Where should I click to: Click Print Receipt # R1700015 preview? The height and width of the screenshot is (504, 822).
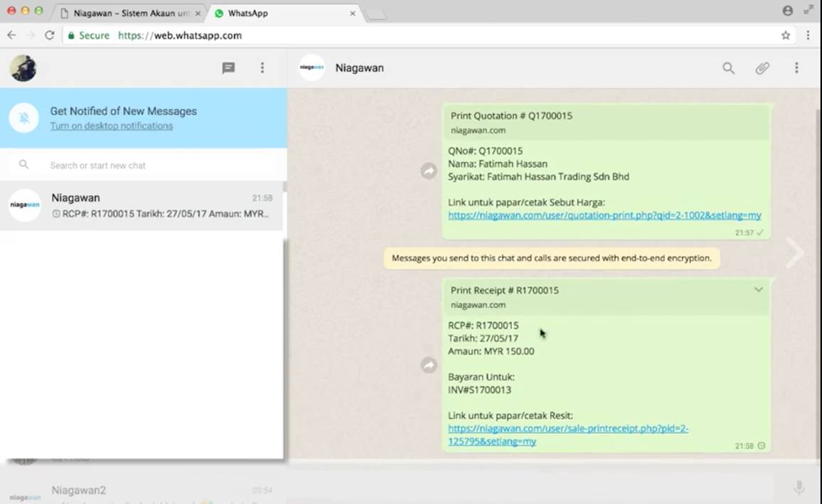[x=607, y=297]
